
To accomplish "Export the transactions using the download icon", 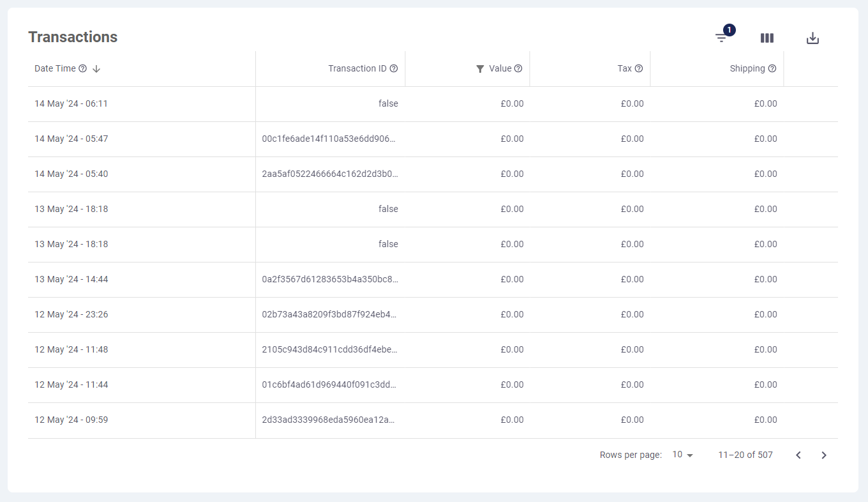I will (812, 38).
